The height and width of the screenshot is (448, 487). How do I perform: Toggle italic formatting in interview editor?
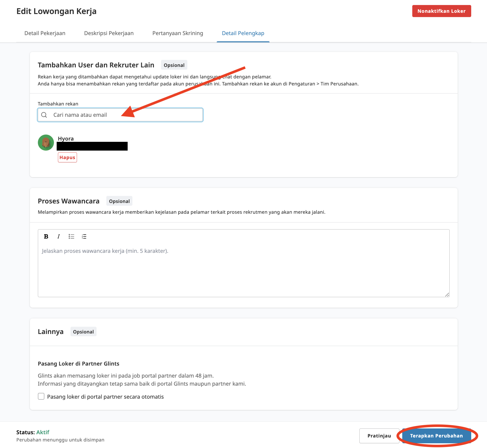coord(59,236)
